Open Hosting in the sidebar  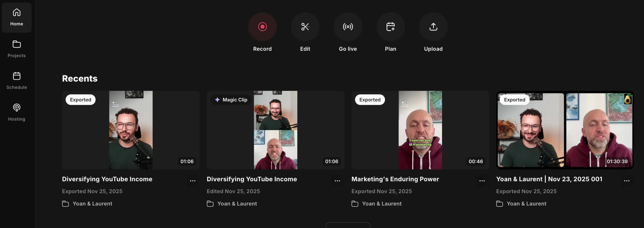pyautogui.click(x=17, y=112)
